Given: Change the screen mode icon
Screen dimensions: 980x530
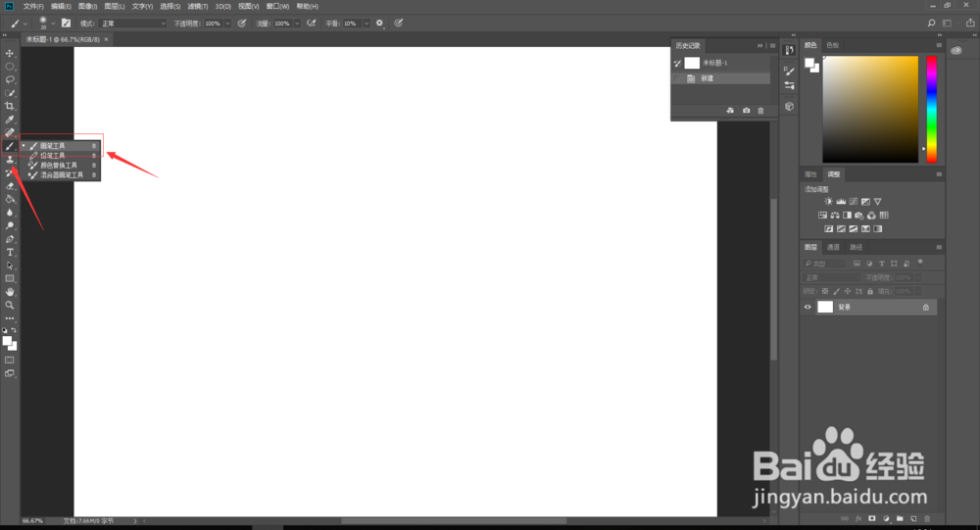Looking at the screenshot, I should [10, 374].
